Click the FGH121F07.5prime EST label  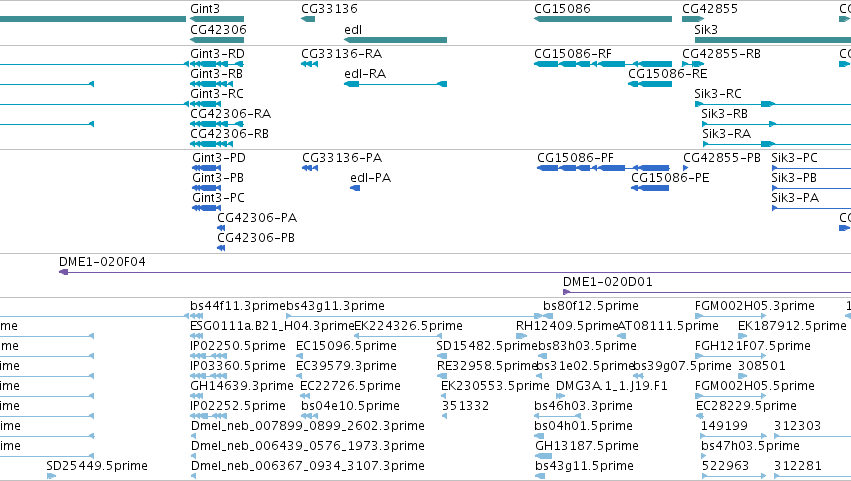753,346
